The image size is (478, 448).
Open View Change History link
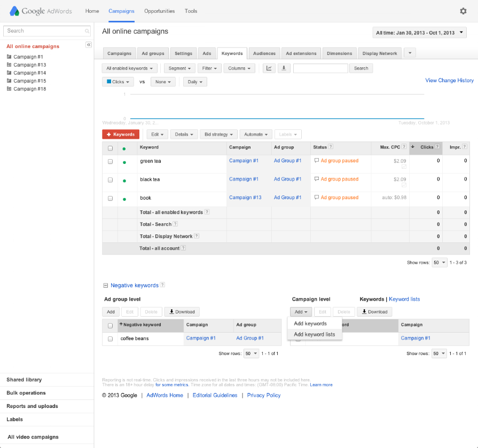449,81
